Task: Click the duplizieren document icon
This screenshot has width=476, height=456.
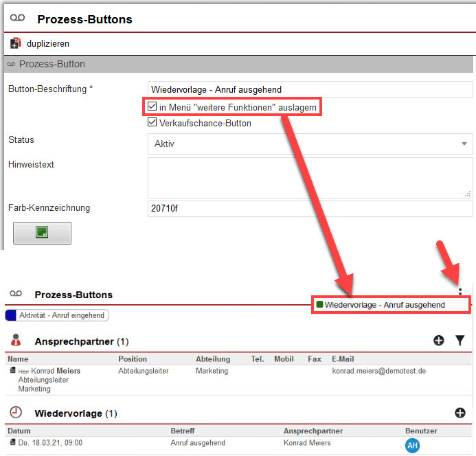Action: pyautogui.click(x=16, y=43)
